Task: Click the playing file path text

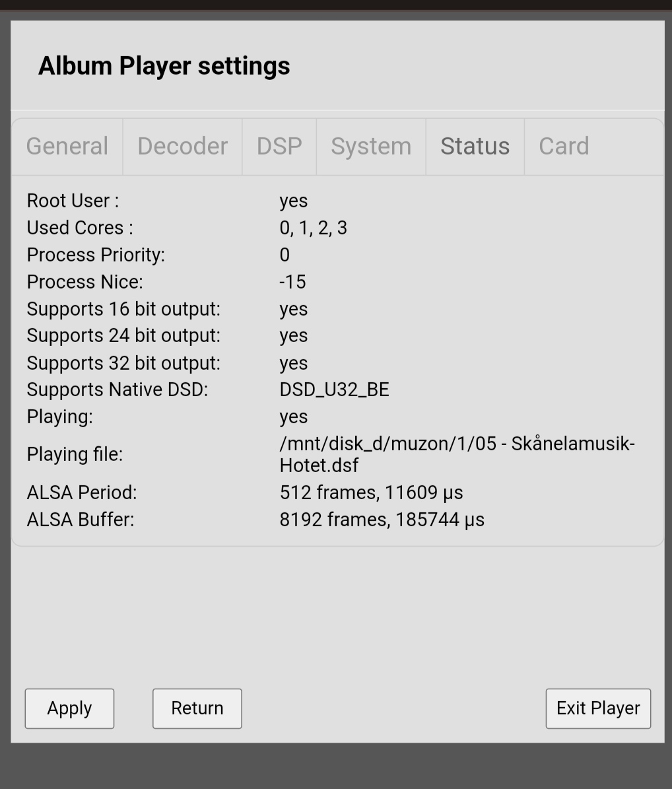Action: point(457,454)
